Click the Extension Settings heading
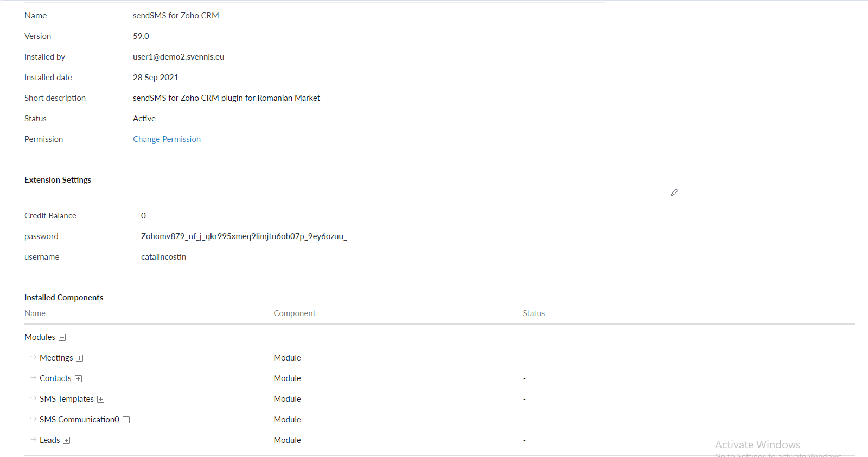Viewport: 868px width, 457px height. point(58,180)
